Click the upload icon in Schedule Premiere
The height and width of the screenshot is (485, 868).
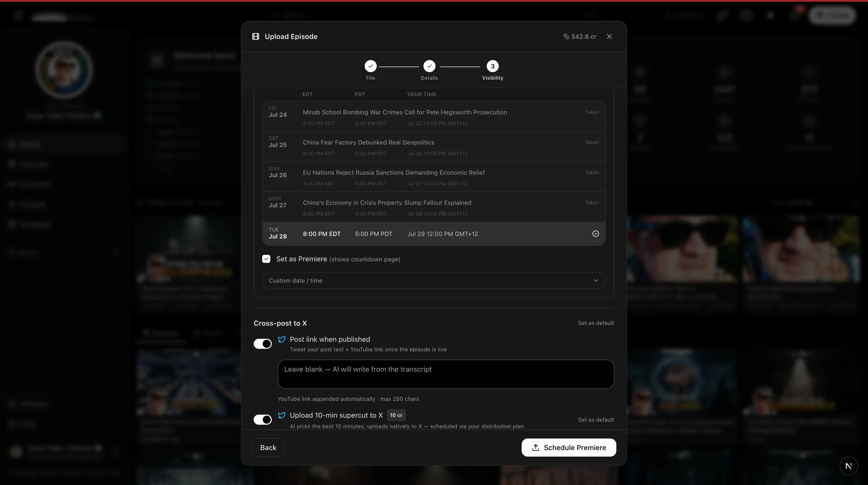pyautogui.click(x=535, y=448)
